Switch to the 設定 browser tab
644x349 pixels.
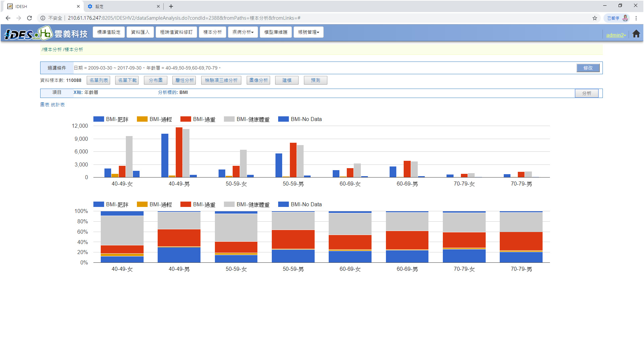[124, 6]
